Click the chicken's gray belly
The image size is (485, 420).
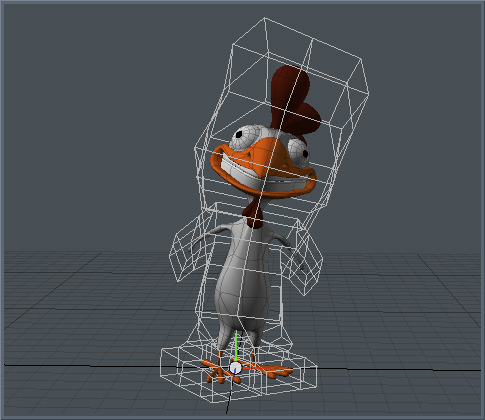click(x=242, y=293)
